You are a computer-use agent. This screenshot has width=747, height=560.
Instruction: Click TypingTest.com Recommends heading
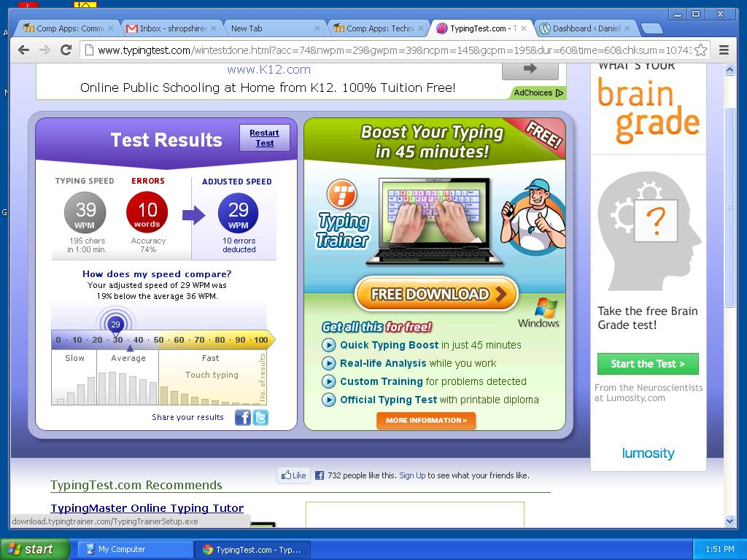[136, 485]
